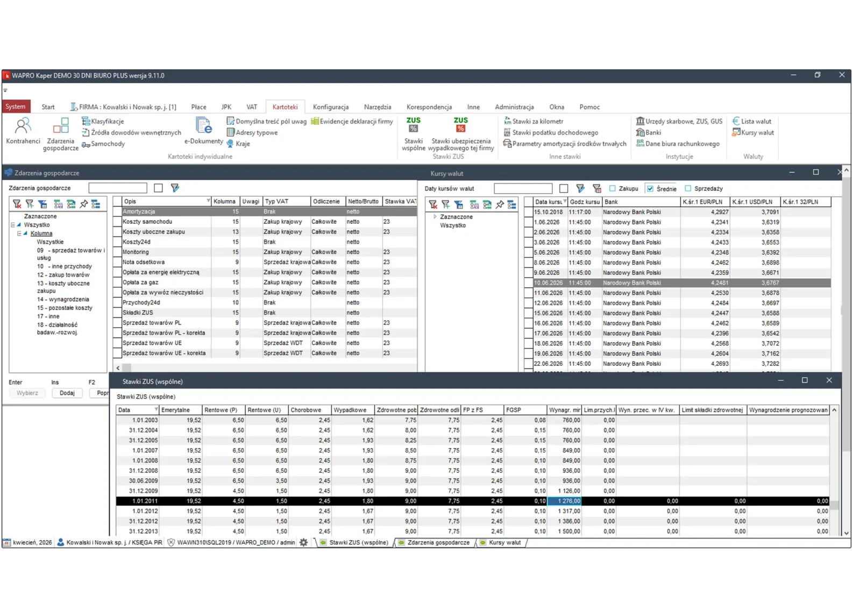
Task: Tick row checkbox for Koszty samochodu
Action: click(117, 222)
